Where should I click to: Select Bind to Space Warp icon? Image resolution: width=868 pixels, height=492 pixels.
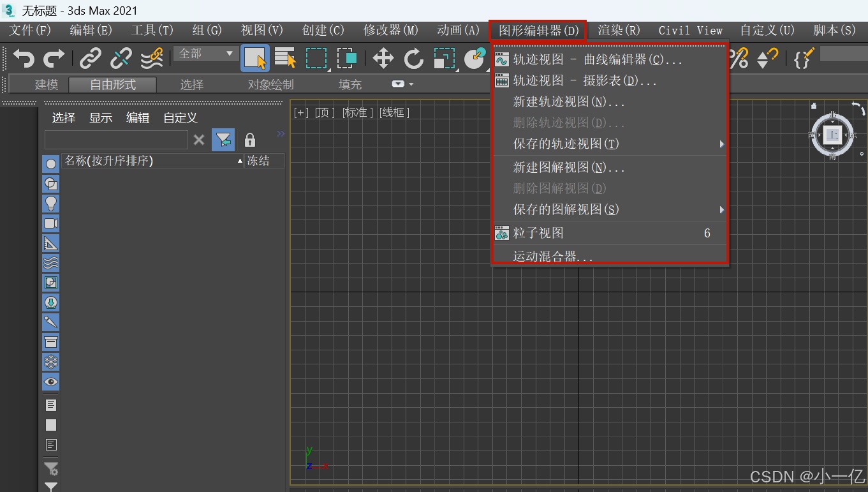[x=152, y=59]
